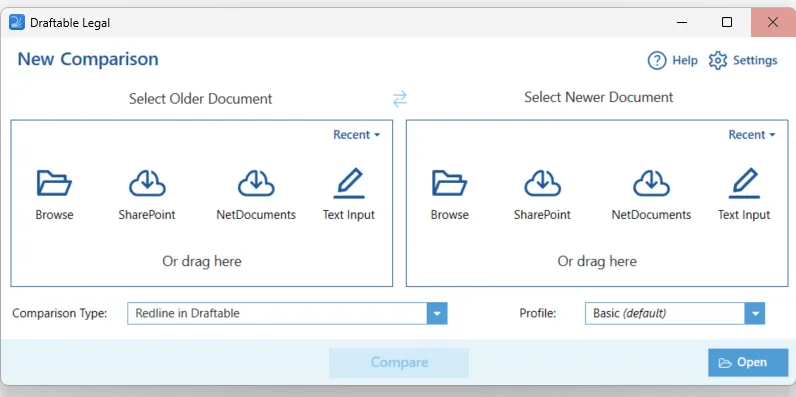Open Help via question mark icon
Viewport: 796px width, 397px height.
click(x=656, y=60)
